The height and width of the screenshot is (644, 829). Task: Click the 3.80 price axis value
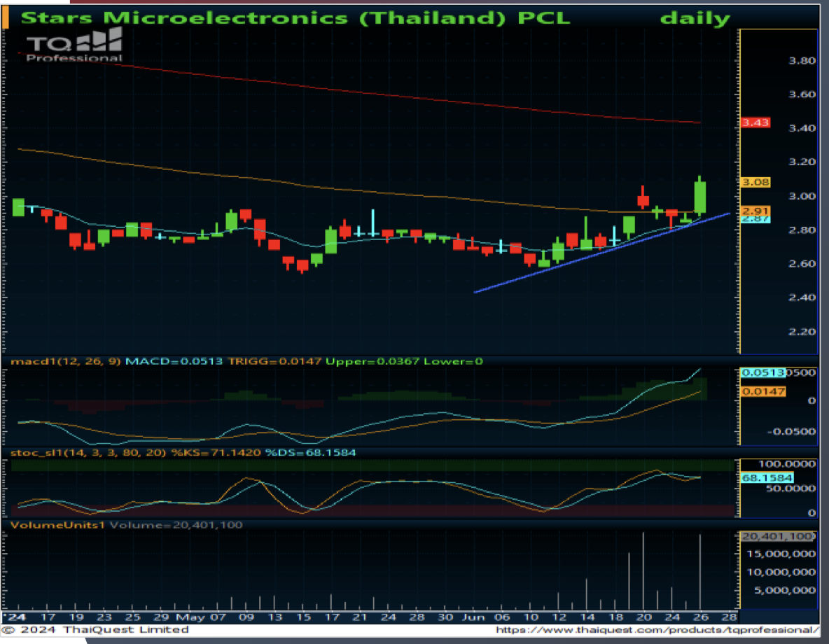[802, 61]
